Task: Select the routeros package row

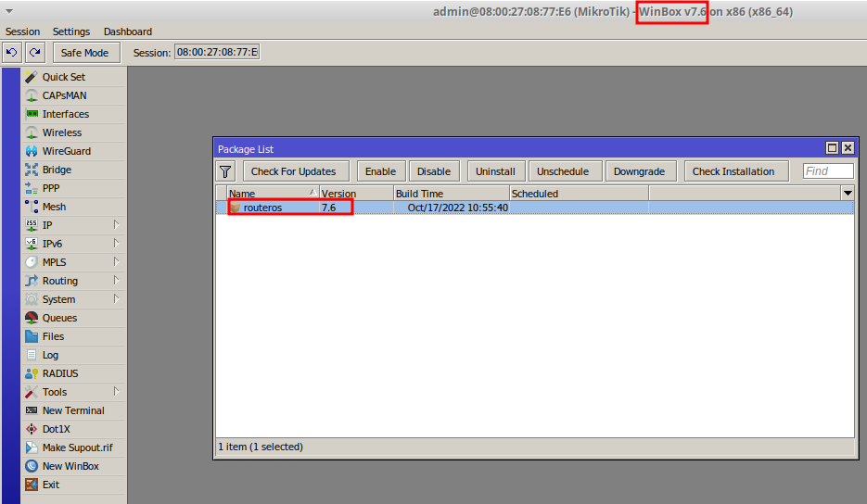Action: pyautogui.click(x=535, y=208)
